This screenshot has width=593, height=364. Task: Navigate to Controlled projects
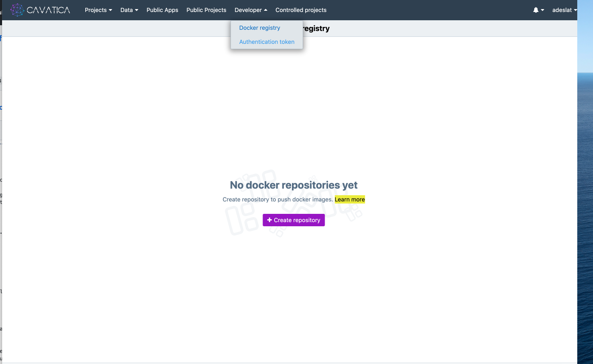[301, 10]
